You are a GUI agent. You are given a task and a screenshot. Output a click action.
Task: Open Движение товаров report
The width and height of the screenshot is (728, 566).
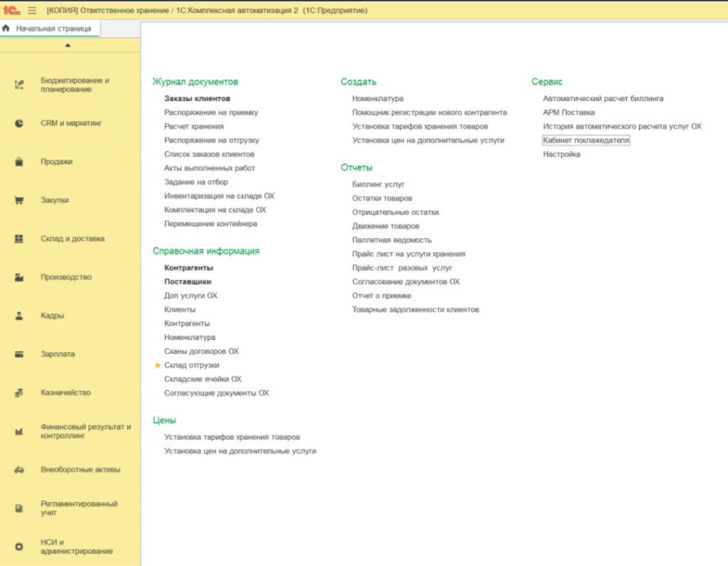(x=386, y=227)
